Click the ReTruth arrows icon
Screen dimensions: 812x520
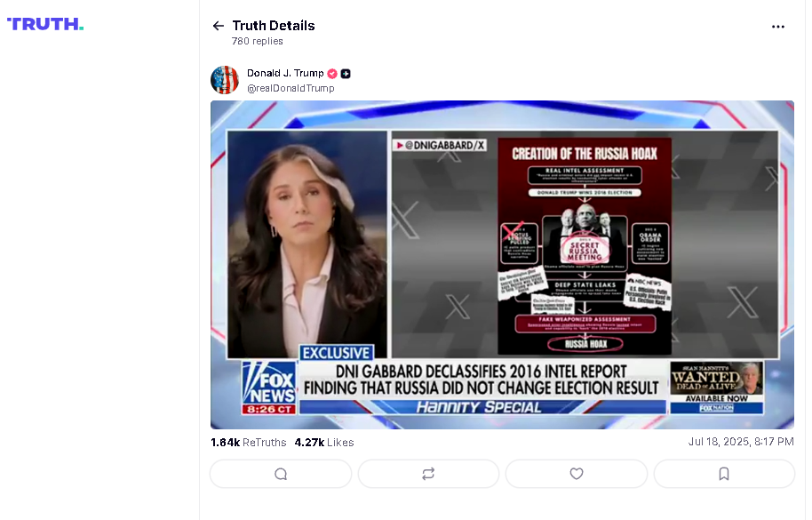[x=428, y=474]
